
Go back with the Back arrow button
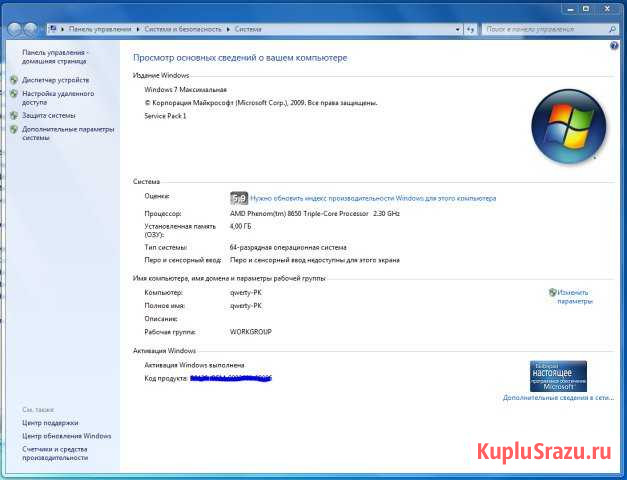15,29
